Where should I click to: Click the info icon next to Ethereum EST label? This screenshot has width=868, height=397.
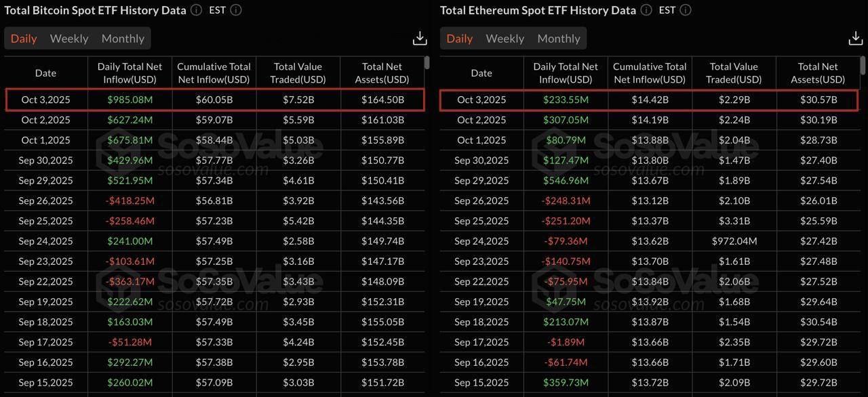686,10
